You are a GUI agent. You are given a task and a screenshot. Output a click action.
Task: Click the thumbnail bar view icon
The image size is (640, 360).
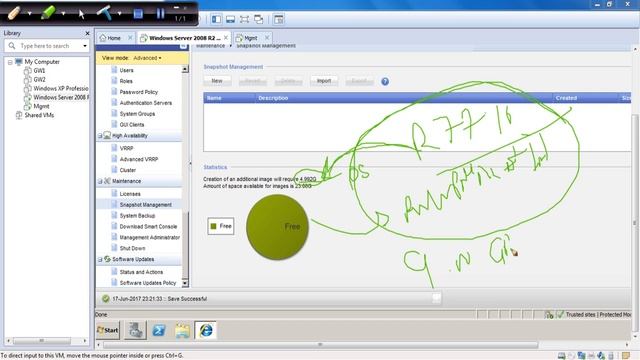point(230,19)
